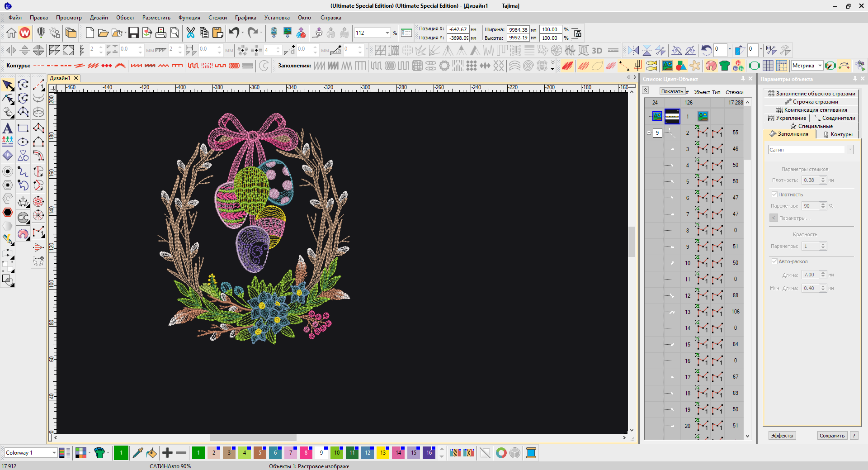The height and width of the screenshot is (470, 868).
Task: Click the open folder icon
Action: 103,33
